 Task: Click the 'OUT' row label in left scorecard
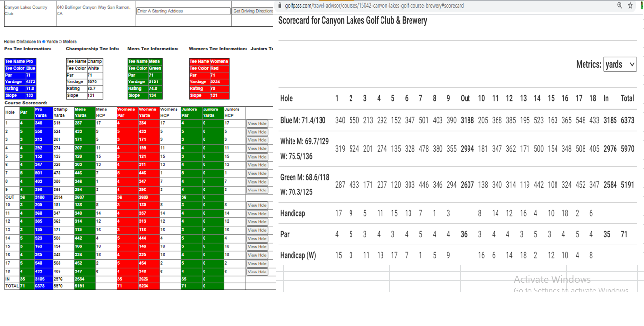tap(12, 197)
